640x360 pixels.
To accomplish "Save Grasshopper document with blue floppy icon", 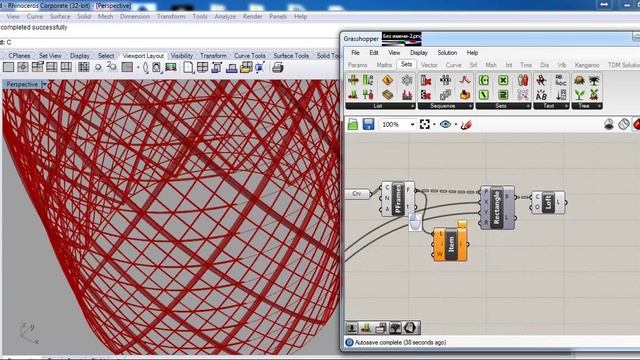I will 368,124.
